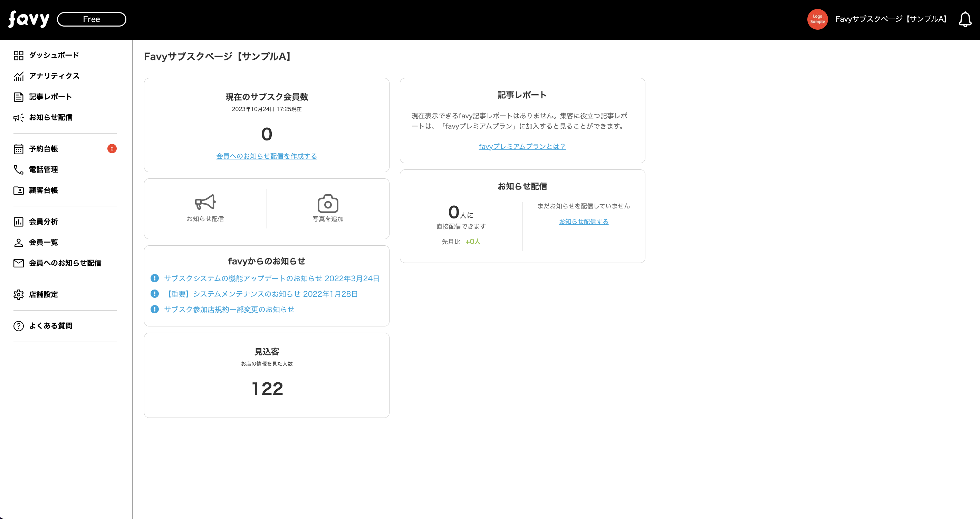Click the よくある質問 question mark icon

click(18, 326)
